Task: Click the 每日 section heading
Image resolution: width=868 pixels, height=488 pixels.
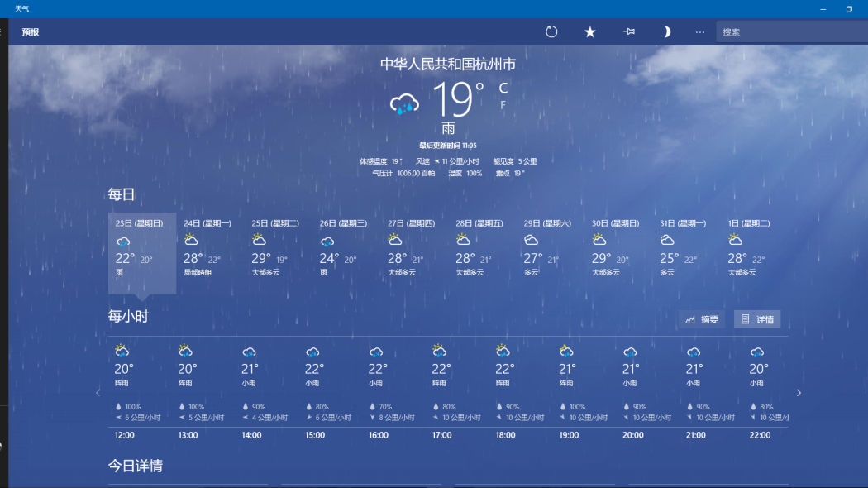Action: pos(122,194)
